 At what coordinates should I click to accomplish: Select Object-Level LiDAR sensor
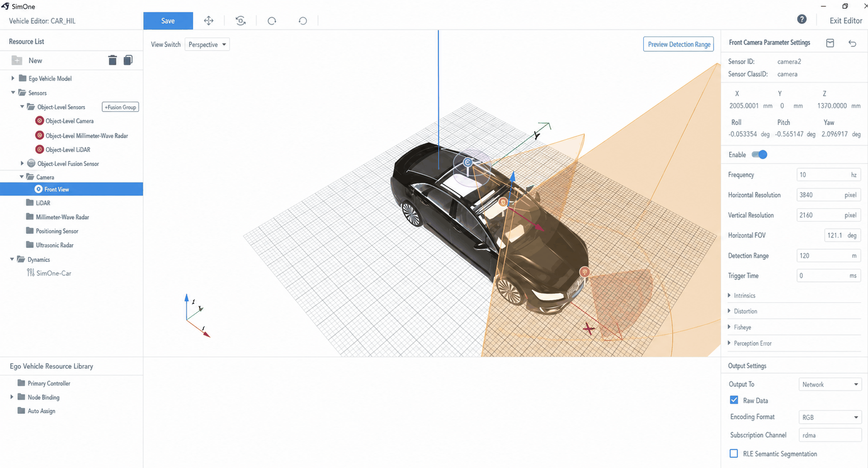[x=67, y=150]
